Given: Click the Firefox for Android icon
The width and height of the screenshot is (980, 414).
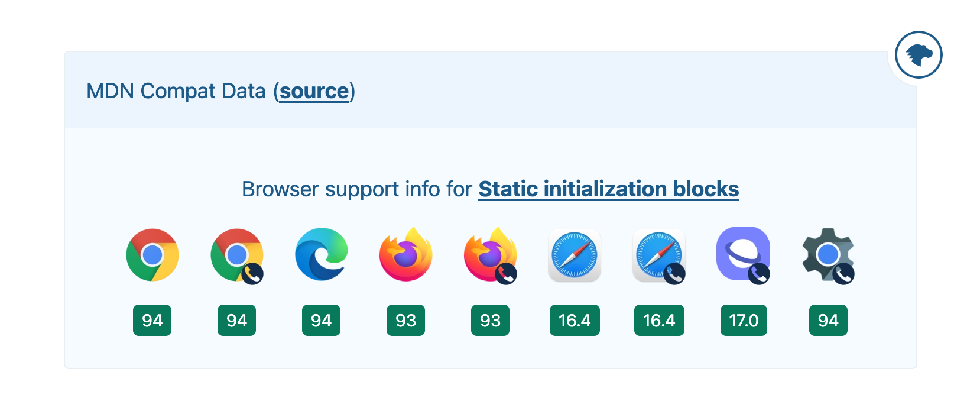Looking at the screenshot, I should (491, 255).
